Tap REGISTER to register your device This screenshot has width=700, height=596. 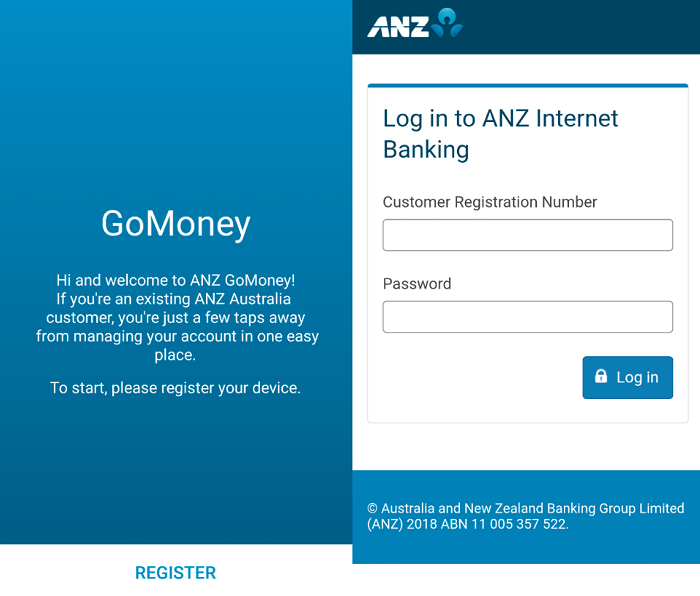[x=175, y=573]
